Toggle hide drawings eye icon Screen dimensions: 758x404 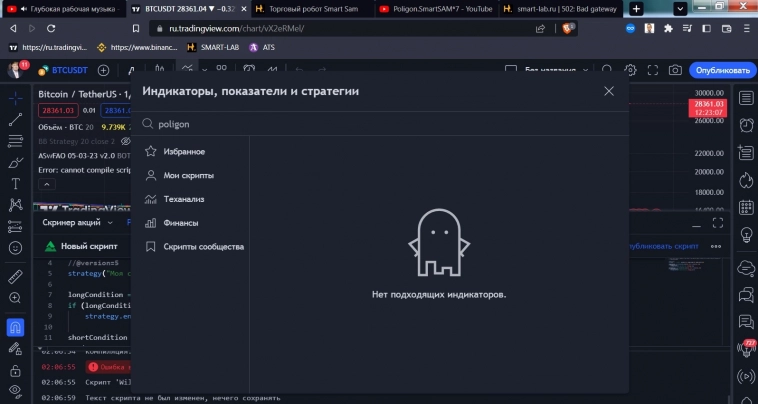pyautogui.click(x=16, y=391)
